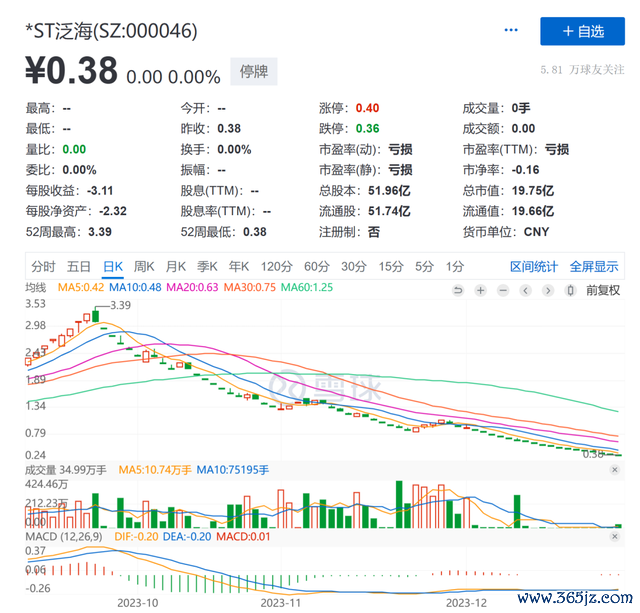Click the 跌停 0.36 limit-down value
This screenshot has height=613, width=640.
[x=367, y=129]
